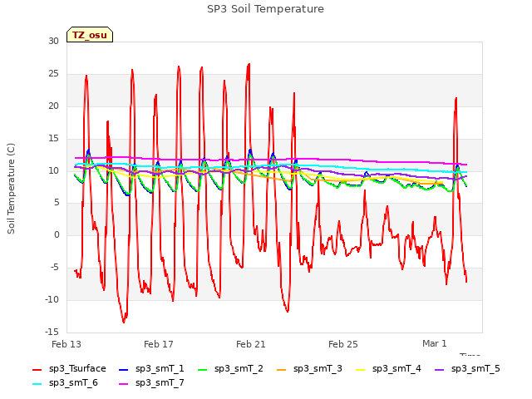Click the -5 y-axis tick label

[55, 268]
